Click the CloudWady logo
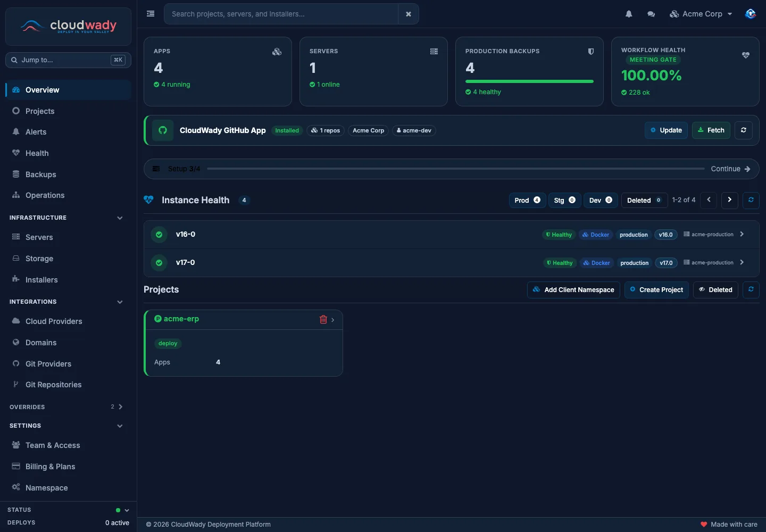The image size is (766, 532). (x=68, y=26)
